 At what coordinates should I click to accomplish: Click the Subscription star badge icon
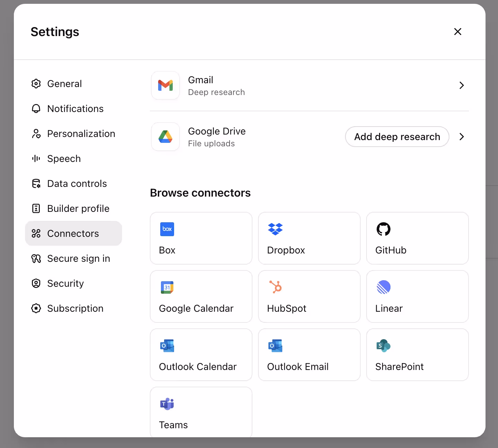pyautogui.click(x=36, y=308)
